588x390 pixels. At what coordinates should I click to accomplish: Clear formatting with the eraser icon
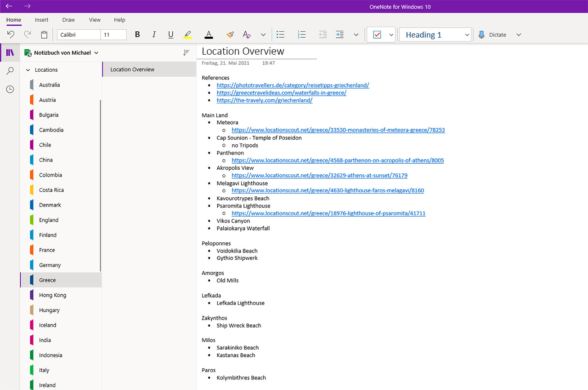tap(247, 34)
